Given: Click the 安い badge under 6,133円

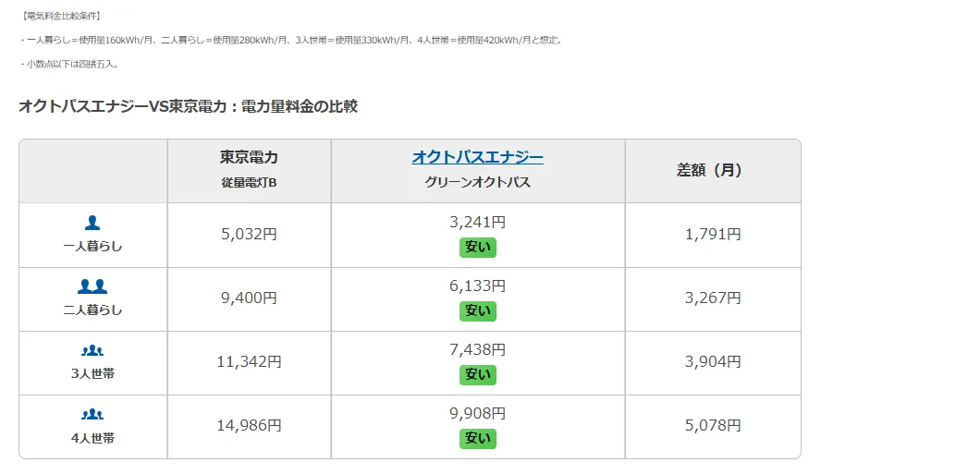Looking at the screenshot, I should point(478,311).
